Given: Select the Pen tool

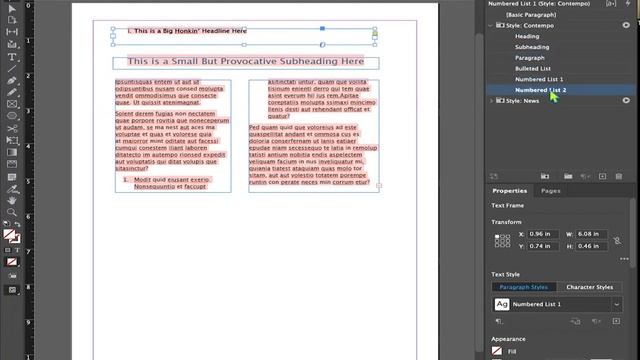Looking at the screenshot, I should click(12, 80).
